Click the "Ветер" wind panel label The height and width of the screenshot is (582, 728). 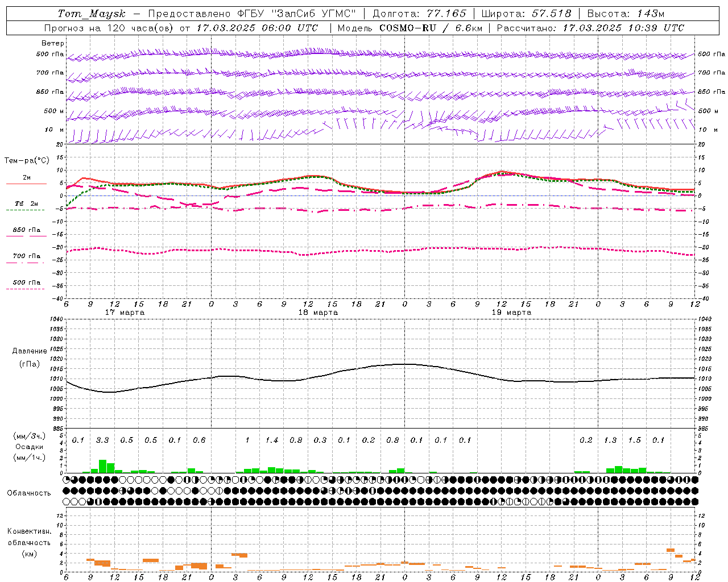[53, 43]
